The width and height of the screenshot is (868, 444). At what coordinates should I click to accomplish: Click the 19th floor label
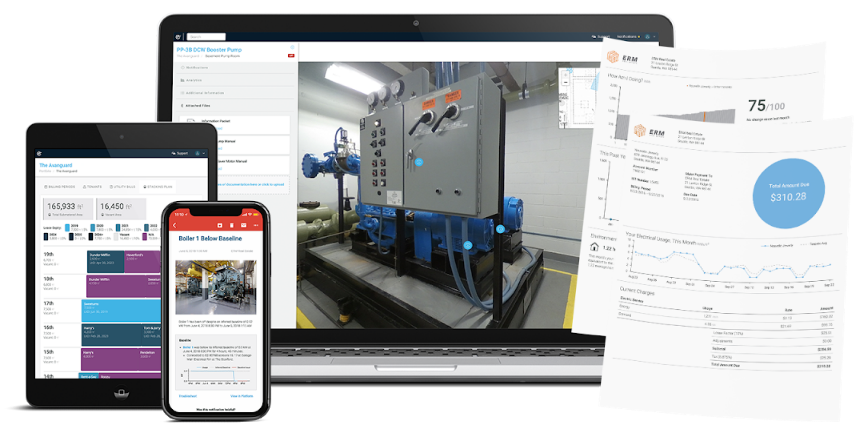tap(49, 254)
